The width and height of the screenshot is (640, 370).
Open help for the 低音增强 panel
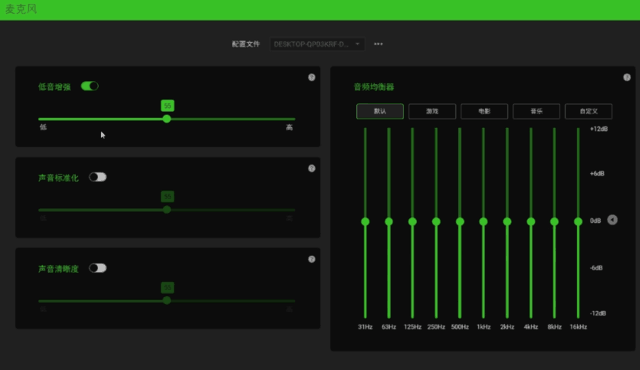coord(311,78)
